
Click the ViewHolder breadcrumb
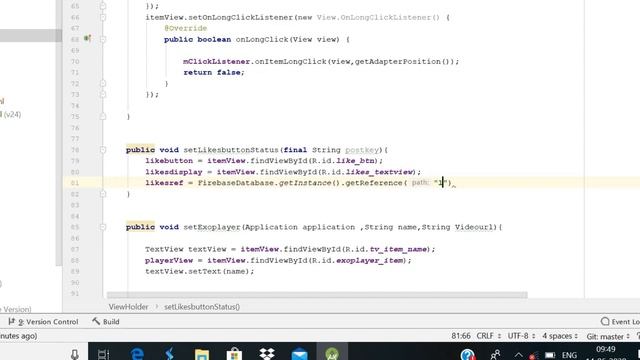(x=128, y=307)
